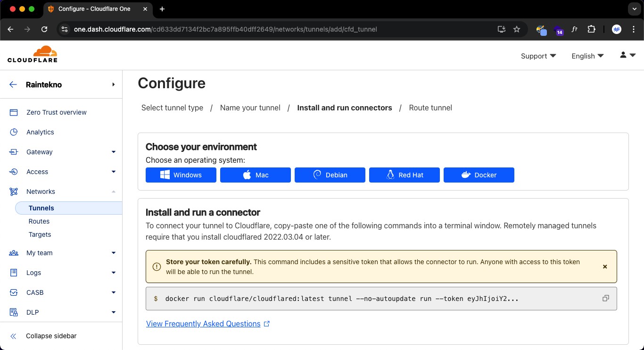The image size is (644, 350).
Task: Click the browser address bar URL
Action: click(225, 29)
